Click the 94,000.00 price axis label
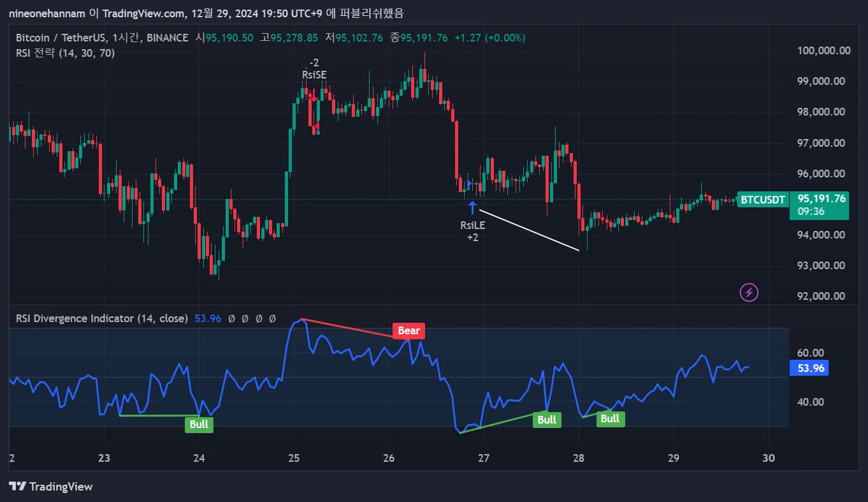The height and width of the screenshot is (502, 868). [x=821, y=235]
